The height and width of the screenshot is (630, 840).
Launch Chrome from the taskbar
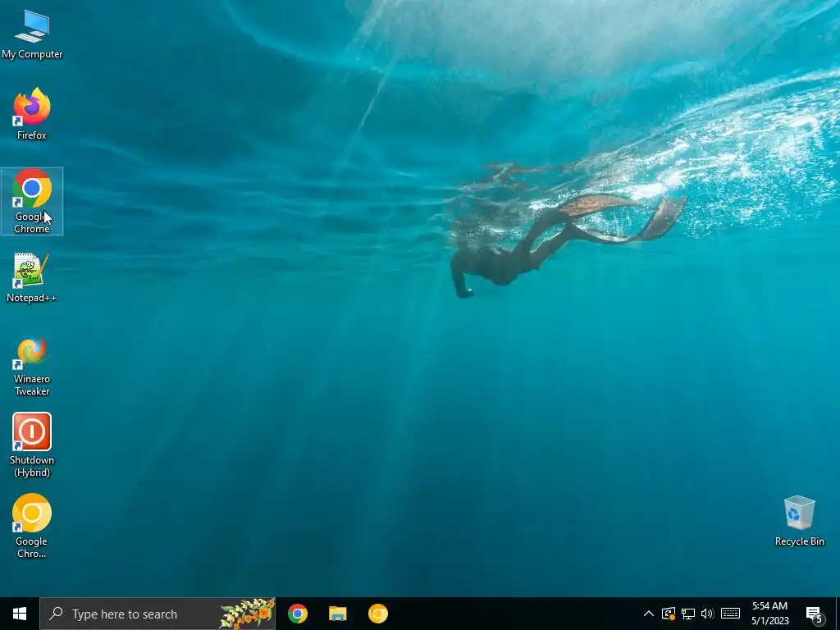[297, 614]
